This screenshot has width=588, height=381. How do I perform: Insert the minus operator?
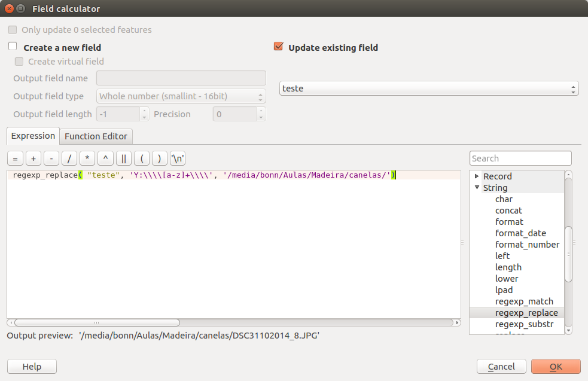pyautogui.click(x=51, y=159)
